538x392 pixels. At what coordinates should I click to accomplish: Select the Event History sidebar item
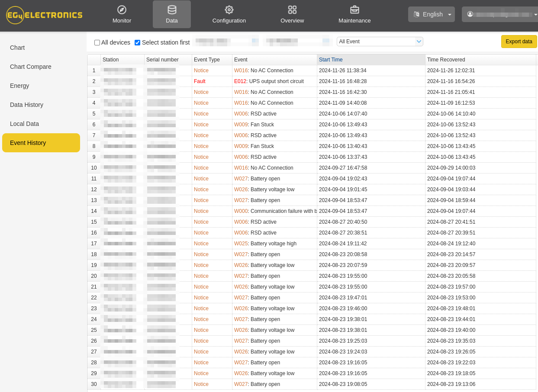pos(41,143)
